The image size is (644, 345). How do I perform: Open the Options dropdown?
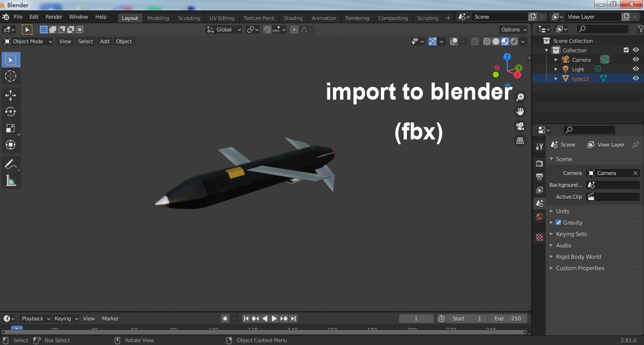(x=514, y=30)
